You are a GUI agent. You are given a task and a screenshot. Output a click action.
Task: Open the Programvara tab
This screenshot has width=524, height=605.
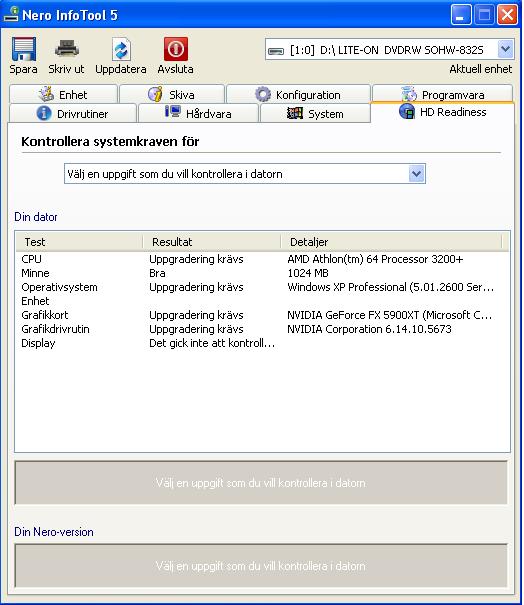443,94
